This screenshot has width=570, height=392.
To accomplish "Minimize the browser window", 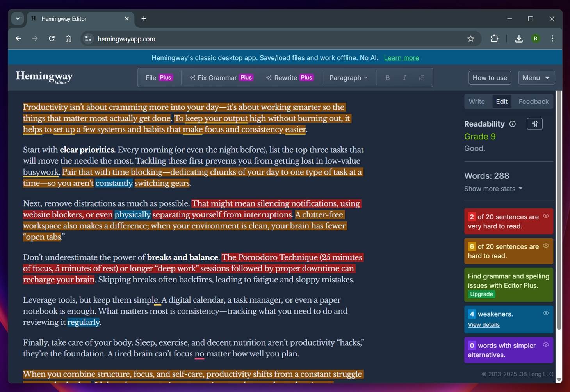I will pos(509,19).
